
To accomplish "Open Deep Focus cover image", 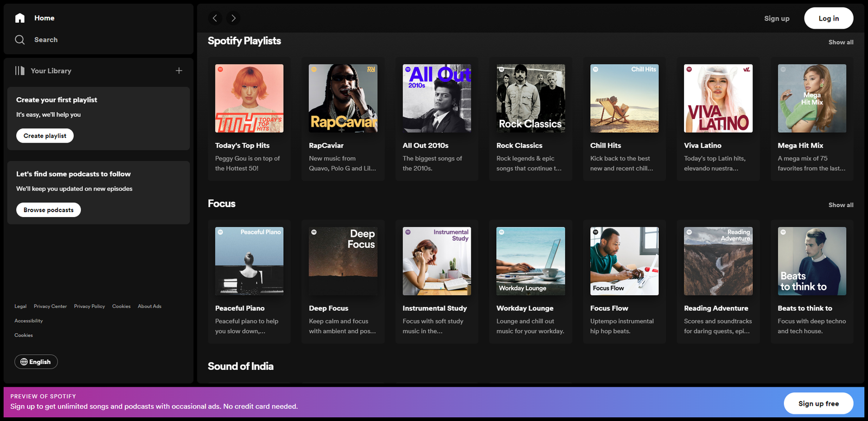I will [343, 261].
